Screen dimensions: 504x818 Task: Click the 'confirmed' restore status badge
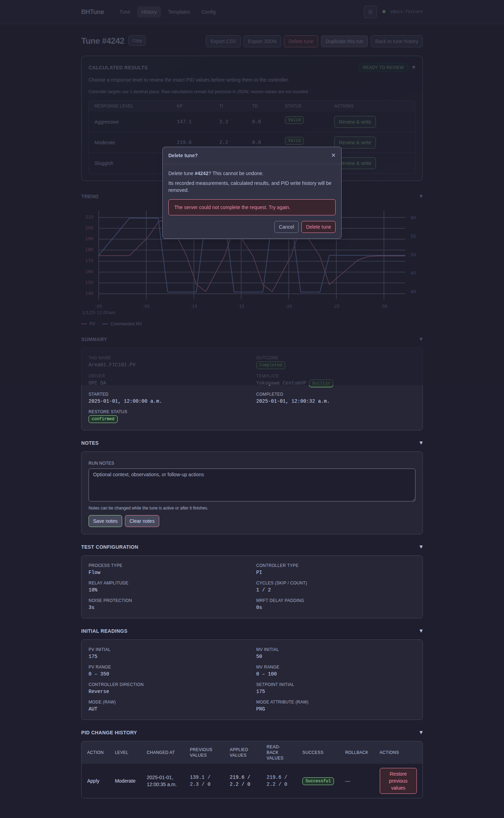pyautogui.click(x=103, y=419)
